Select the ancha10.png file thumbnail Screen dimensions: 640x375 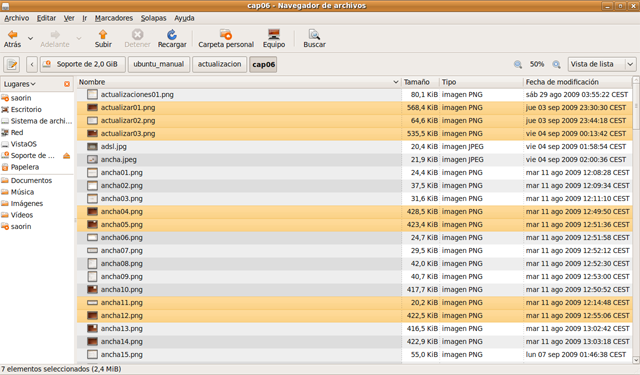[x=93, y=290]
